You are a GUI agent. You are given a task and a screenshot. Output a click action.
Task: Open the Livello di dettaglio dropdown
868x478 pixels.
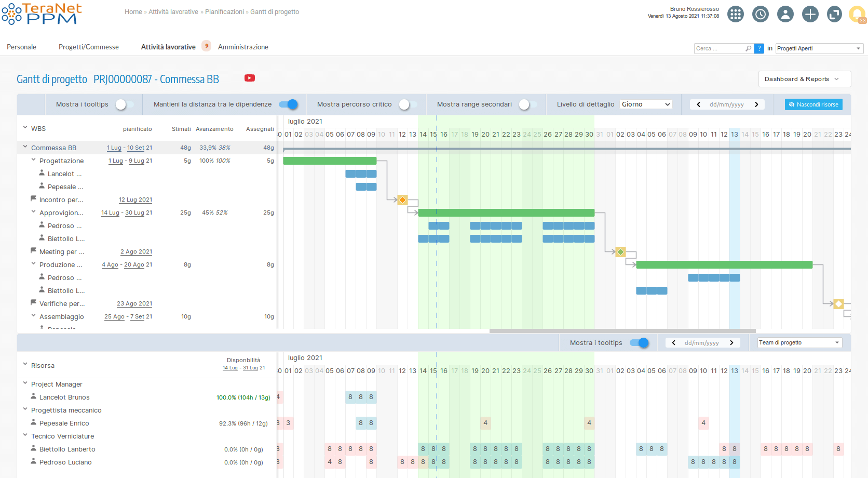[x=645, y=104]
